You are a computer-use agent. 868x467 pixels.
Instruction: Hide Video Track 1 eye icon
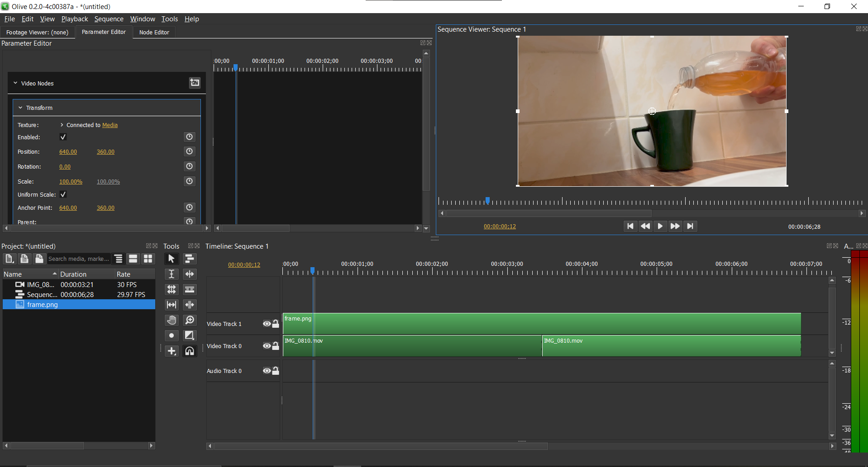click(x=267, y=324)
